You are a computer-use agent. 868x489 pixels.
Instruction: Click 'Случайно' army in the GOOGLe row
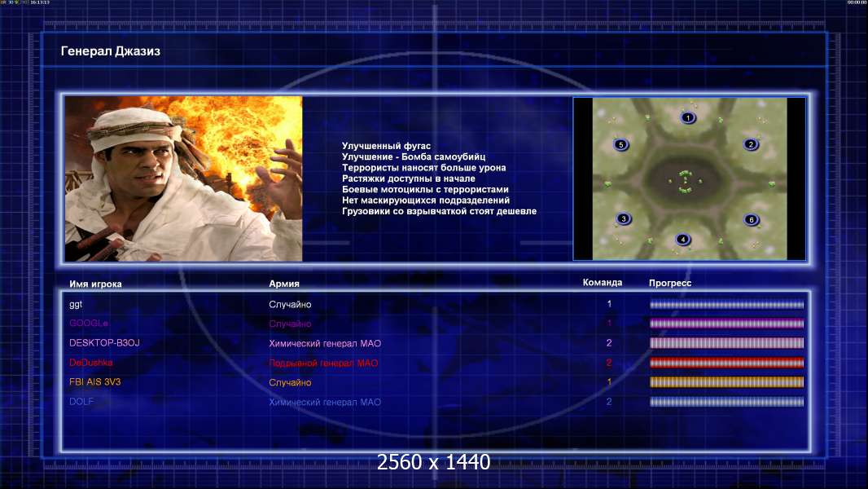point(290,324)
